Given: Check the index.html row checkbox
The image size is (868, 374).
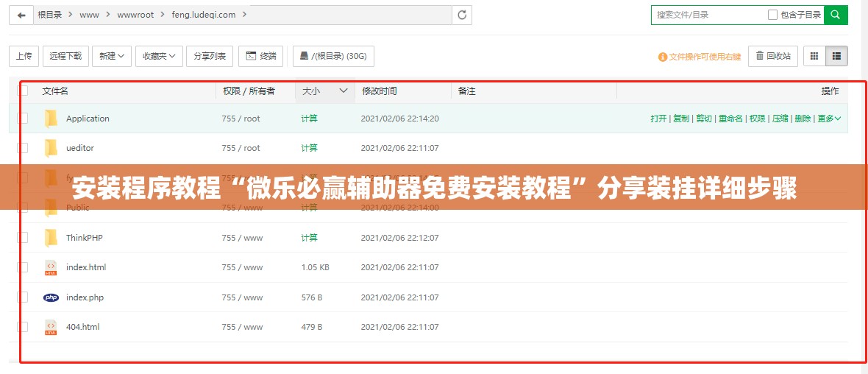Looking at the screenshot, I should point(23,267).
